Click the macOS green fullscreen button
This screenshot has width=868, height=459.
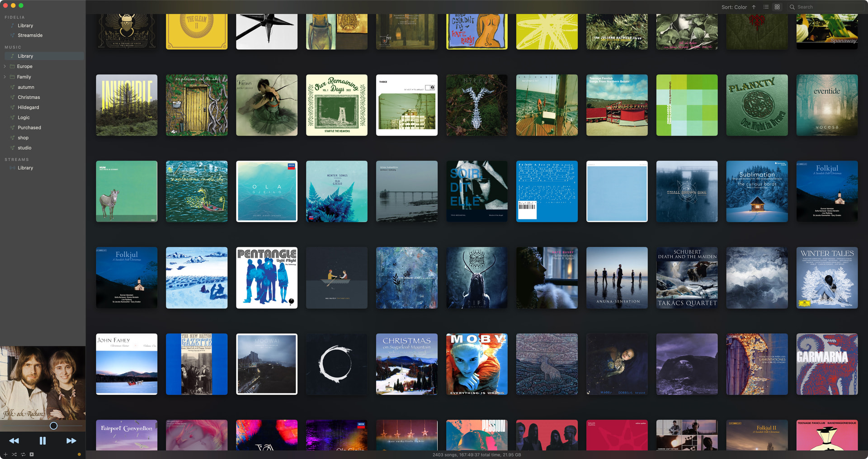pyautogui.click(x=21, y=5)
